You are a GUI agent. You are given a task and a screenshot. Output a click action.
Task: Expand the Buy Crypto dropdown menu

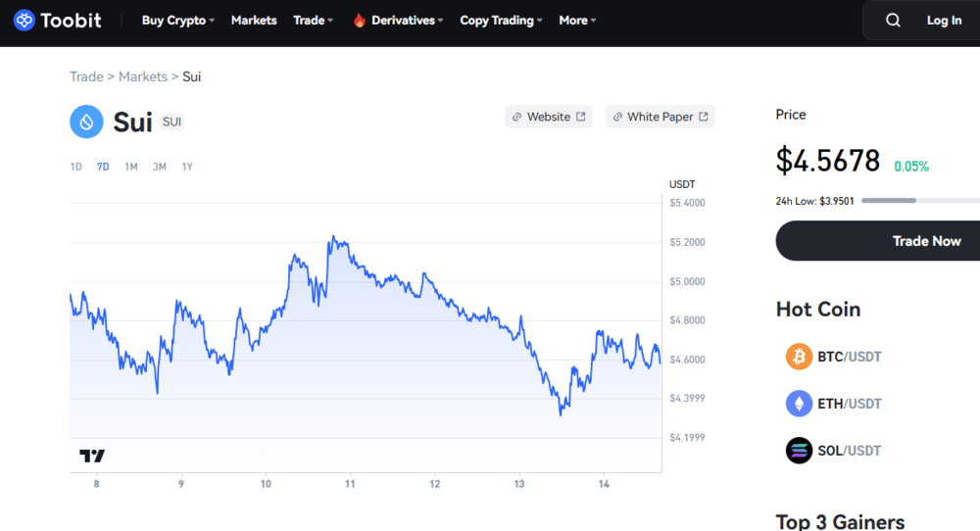(x=178, y=21)
